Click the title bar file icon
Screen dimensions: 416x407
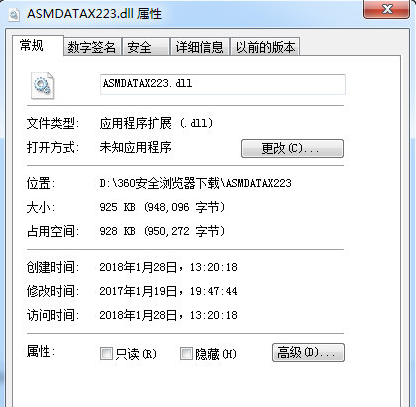coord(14,15)
